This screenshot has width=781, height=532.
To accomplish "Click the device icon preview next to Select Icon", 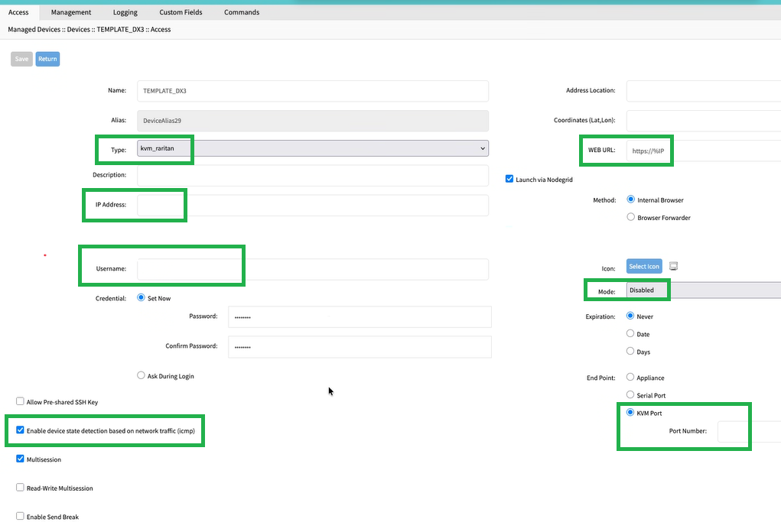I will pyautogui.click(x=673, y=266).
